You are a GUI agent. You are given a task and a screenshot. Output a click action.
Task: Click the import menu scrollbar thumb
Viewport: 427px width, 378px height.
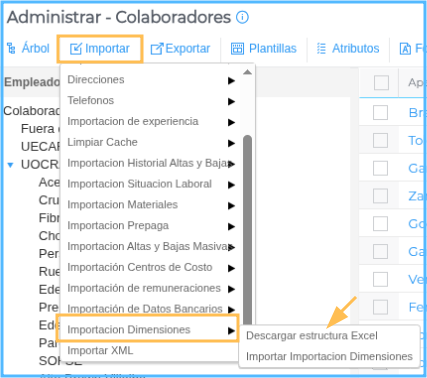pyautogui.click(x=247, y=230)
